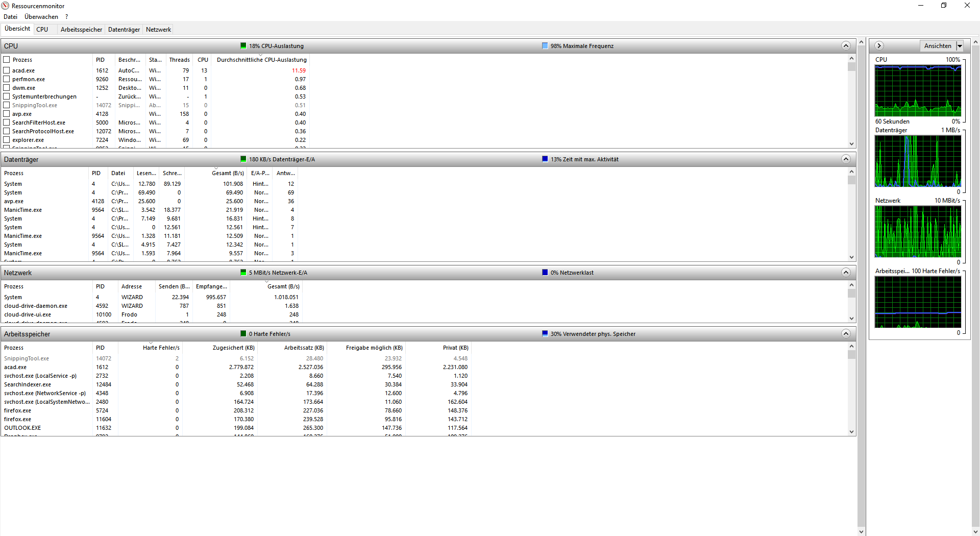980x536 pixels.
Task: Select the SearchIndexer.exe memory row
Action: [236, 384]
